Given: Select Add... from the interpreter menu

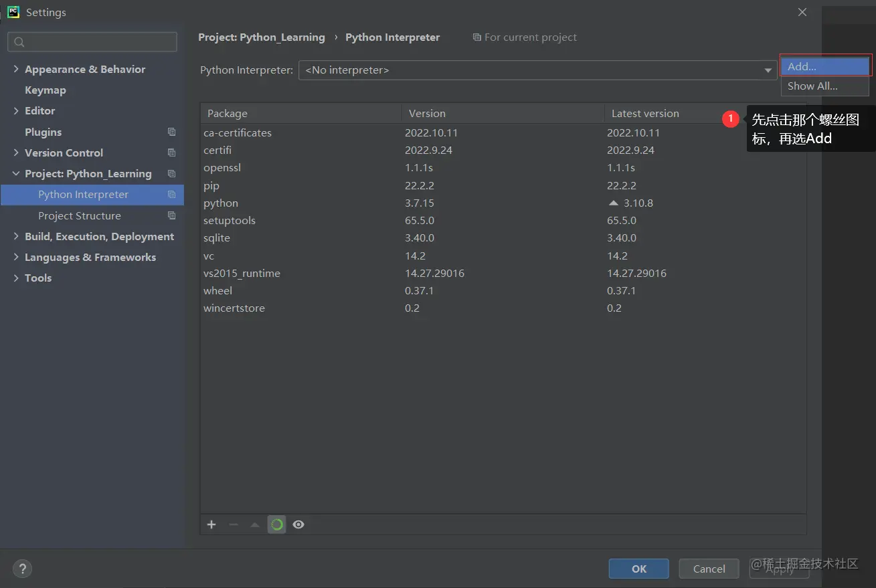Looking at the screenshot, I should (x=824, y=66).
